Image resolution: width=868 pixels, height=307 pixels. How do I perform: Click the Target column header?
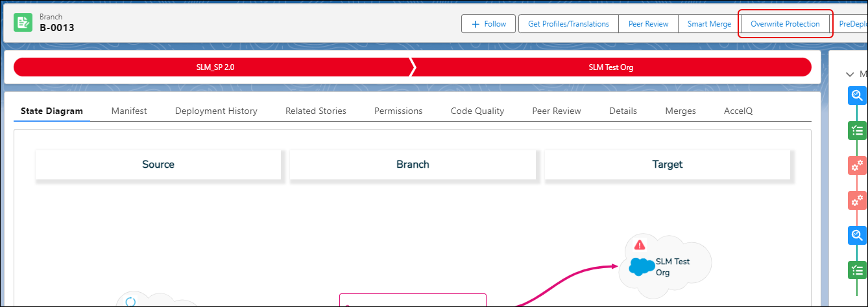click(668, 165)
